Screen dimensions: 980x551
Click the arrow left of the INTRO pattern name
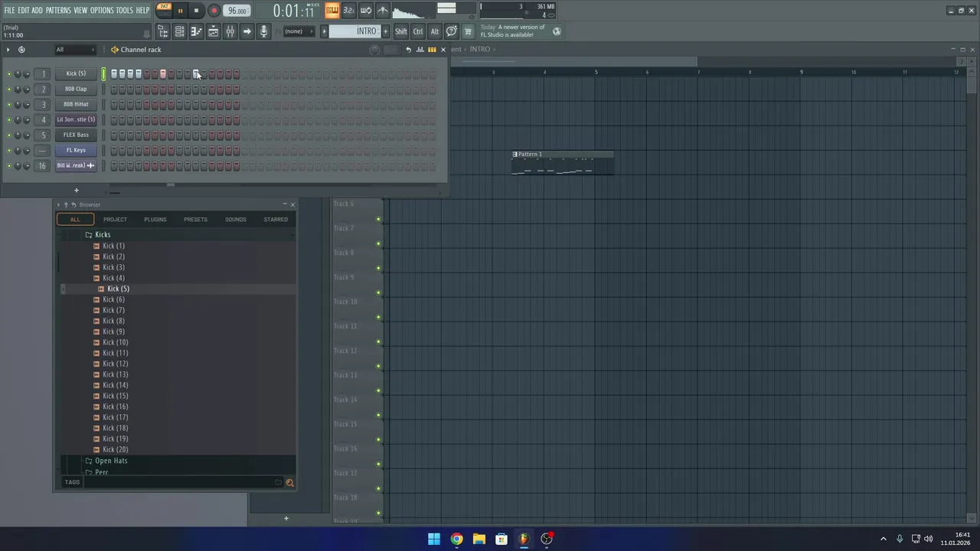(x=324, y=31)
